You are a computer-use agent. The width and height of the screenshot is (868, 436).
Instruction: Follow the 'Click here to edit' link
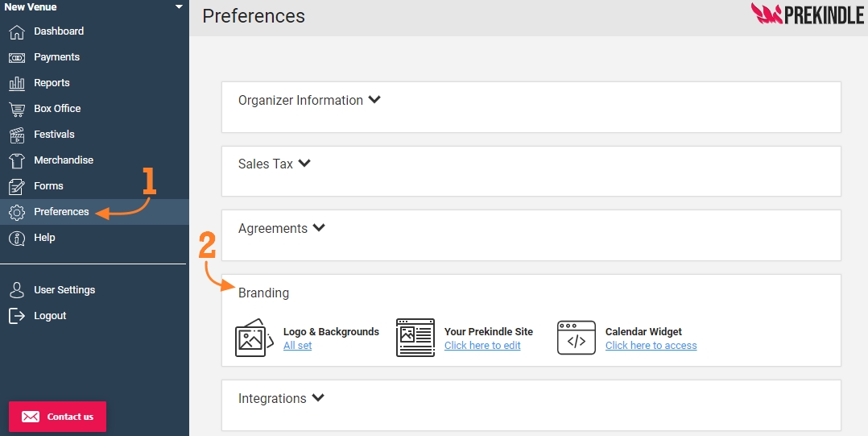tap(482, 346)
